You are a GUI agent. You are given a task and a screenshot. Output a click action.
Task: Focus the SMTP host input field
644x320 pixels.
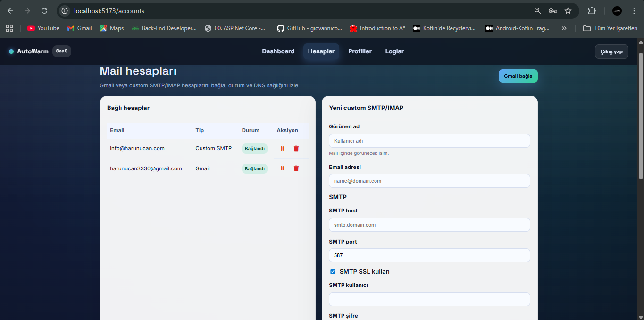click(429, 225)
